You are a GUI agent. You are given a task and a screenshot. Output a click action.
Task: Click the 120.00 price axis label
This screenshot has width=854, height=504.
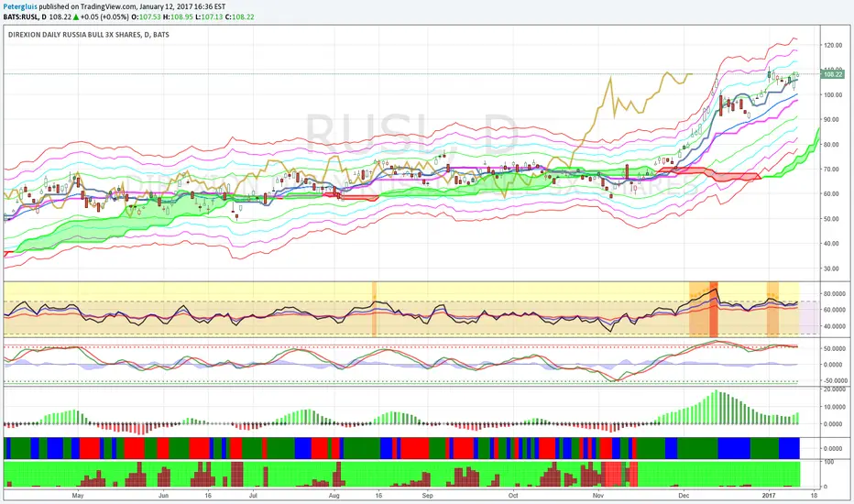point(833,45)
